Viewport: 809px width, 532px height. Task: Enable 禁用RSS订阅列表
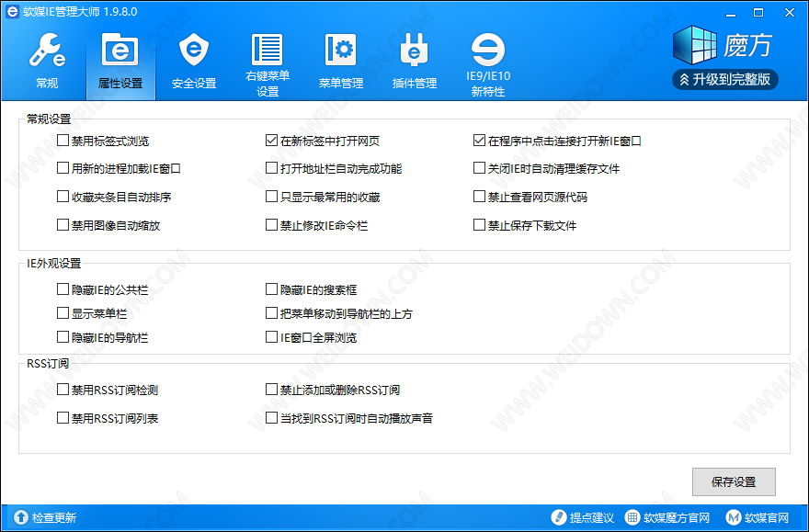point(63,417)
